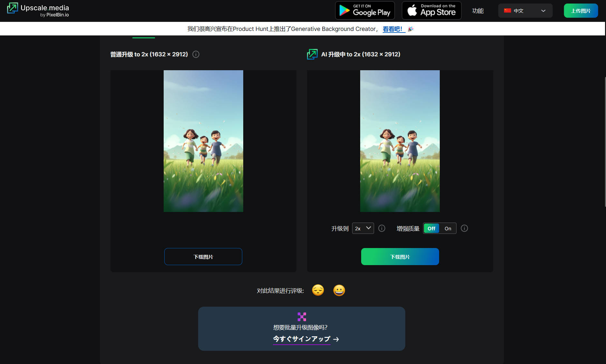
Task: Rate result with the happy grinning emoji
Action: [x=339, y=290]
